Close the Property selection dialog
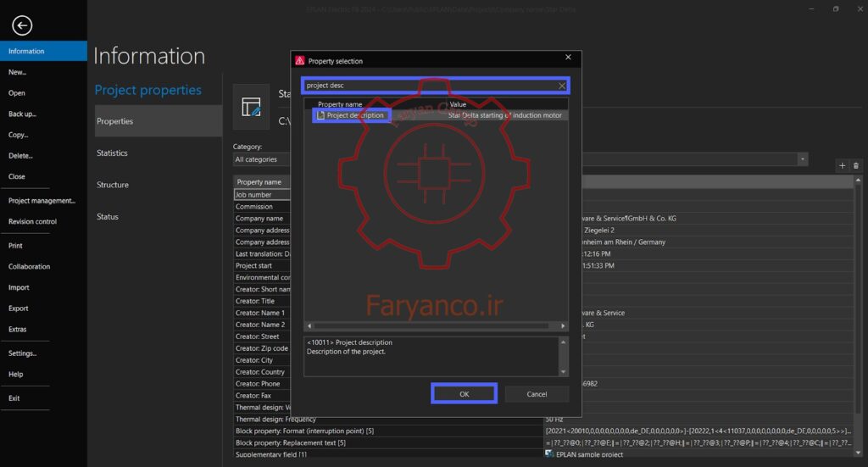This screenshot has width=868, height=467. click(568, 57)
